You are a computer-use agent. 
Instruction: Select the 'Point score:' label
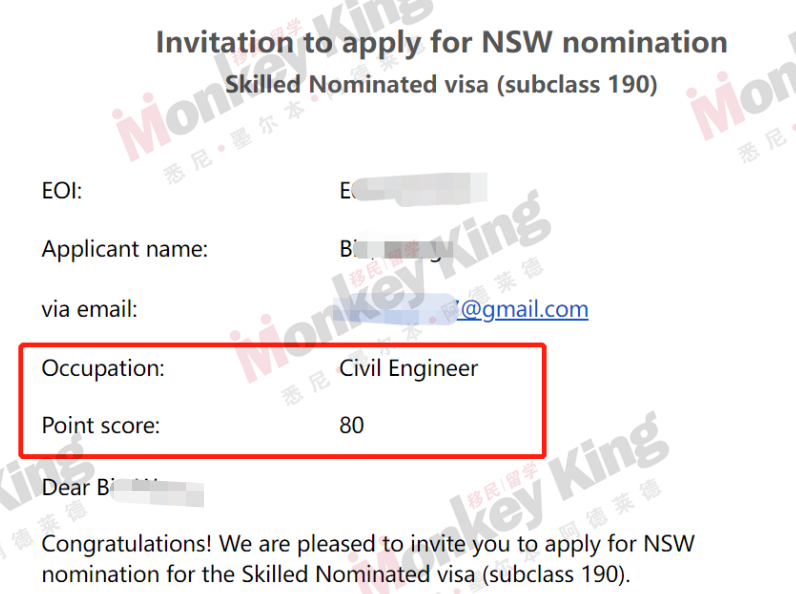coord(101,425)
